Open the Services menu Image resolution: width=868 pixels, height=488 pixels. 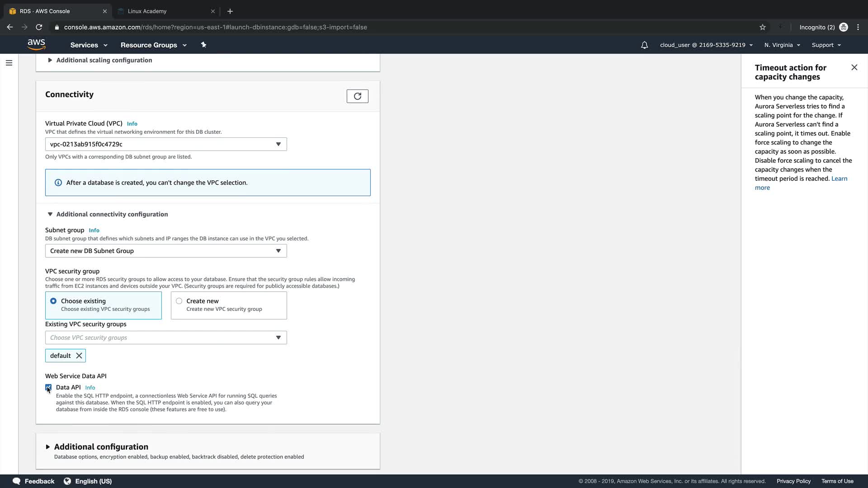pos(89,45)
